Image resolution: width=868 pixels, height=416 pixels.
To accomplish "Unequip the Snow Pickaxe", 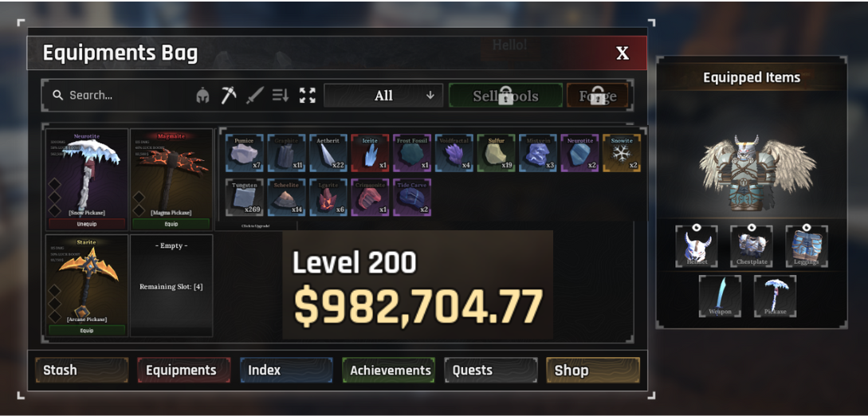I will tap(88, 224).
